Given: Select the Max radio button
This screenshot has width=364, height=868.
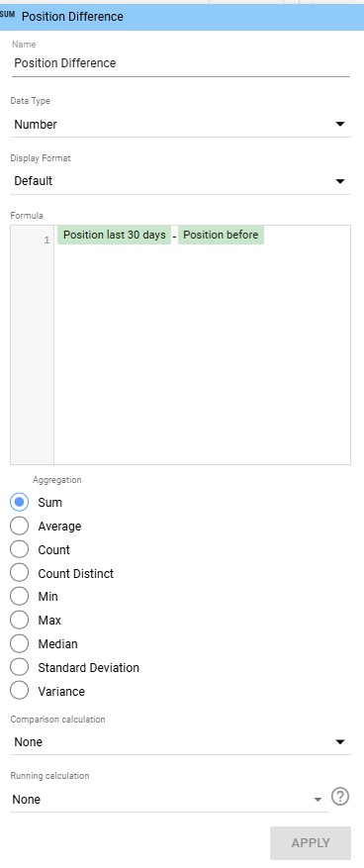Looking at the screenshot, I should point(20,621).
